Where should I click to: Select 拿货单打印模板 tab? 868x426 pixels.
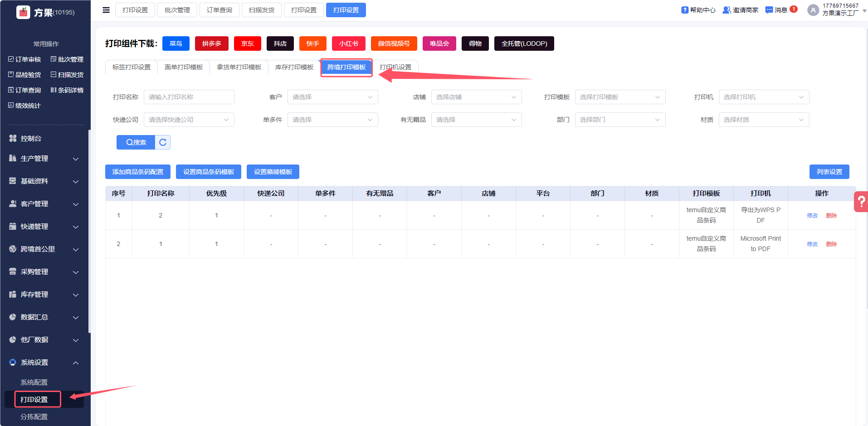239,67
